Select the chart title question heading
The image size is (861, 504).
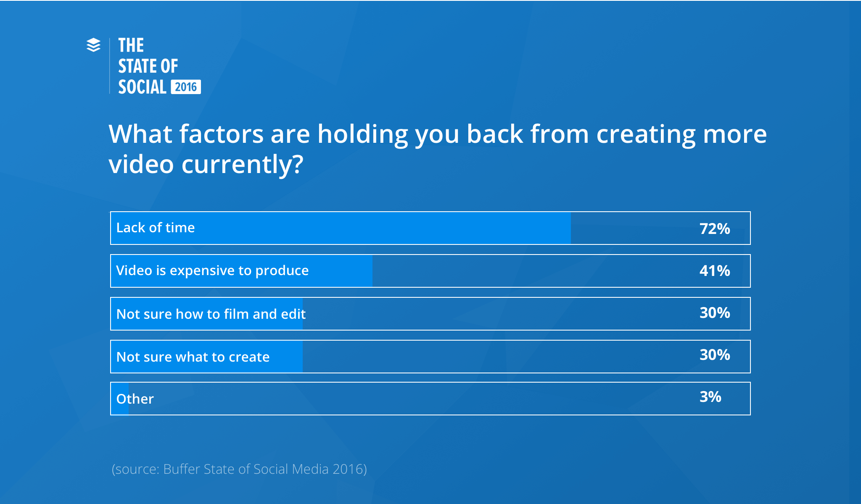click(x=438, y=149)
